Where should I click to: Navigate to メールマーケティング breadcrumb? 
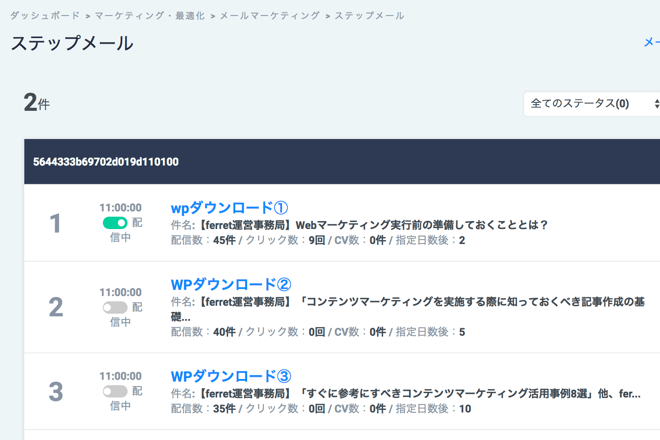pos(270,16)
